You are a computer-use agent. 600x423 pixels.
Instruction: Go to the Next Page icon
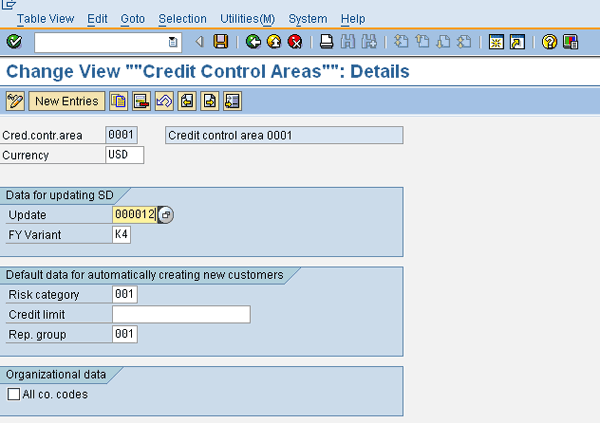(x=443, y=41)
